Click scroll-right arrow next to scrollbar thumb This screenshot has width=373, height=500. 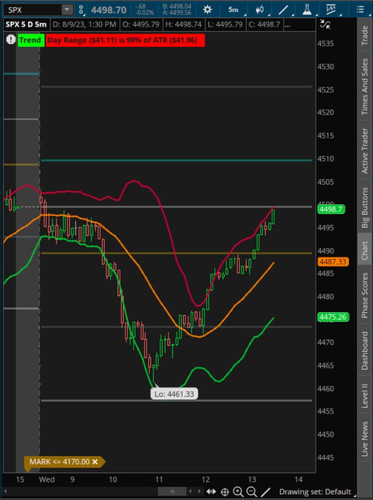coord(199,491)
